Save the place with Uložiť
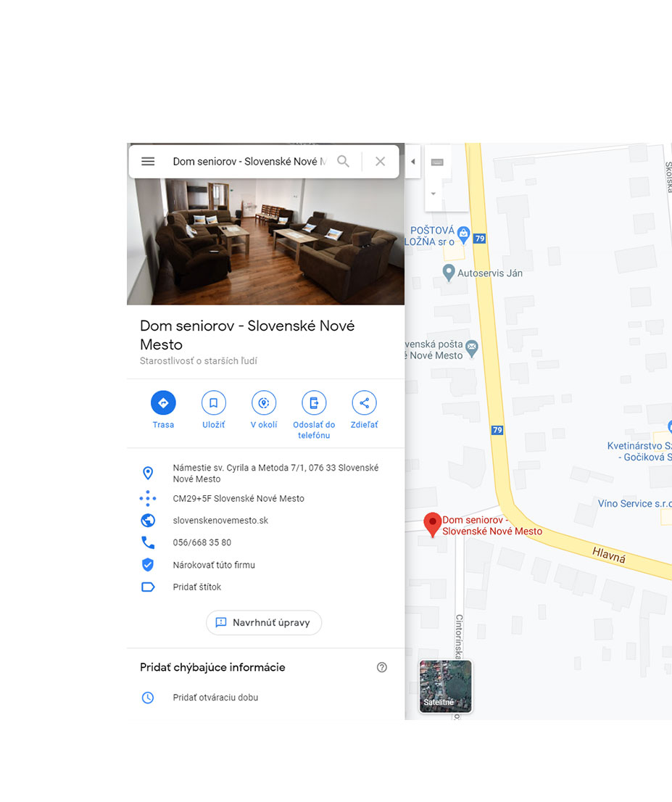This screenshot has width=672, height=802. pyautogui.click(x=213, y=409)
